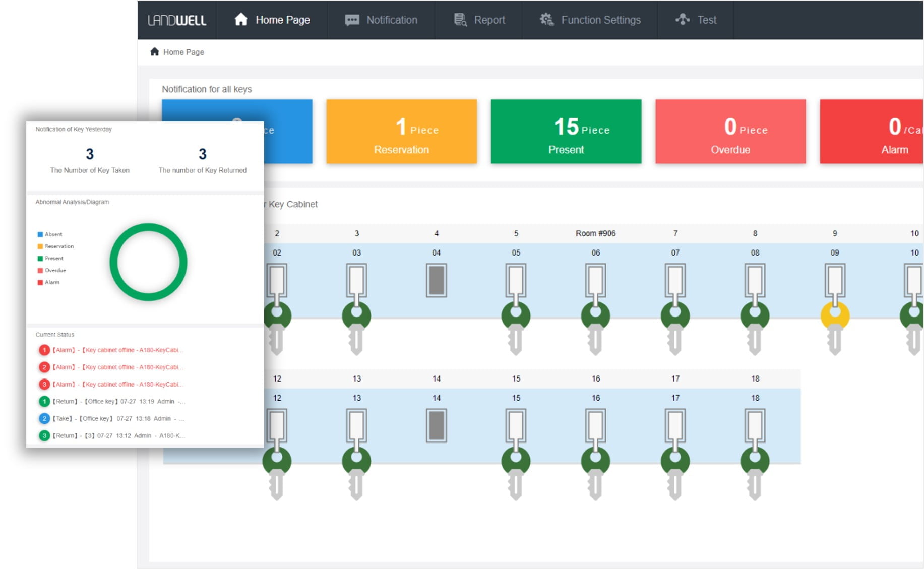Click the empty slot indicator at position 04
This screenshot has height=569, width=924.
click(437, 281)
